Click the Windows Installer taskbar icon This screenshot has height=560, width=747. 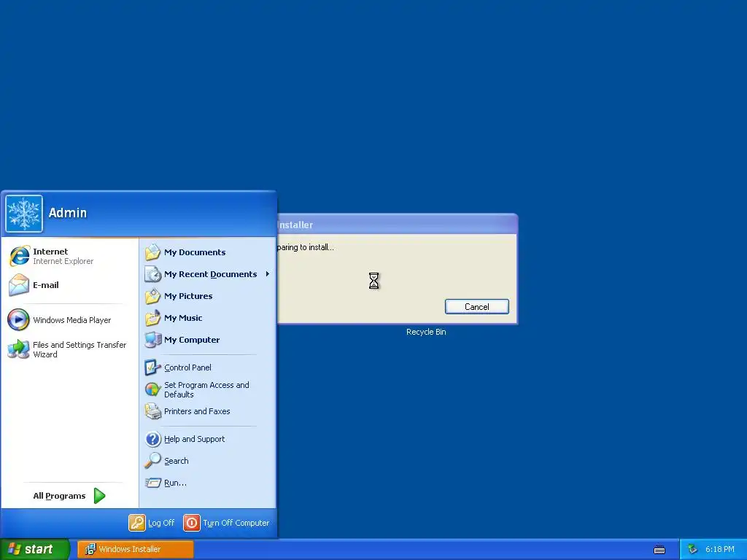click(90, 549)
